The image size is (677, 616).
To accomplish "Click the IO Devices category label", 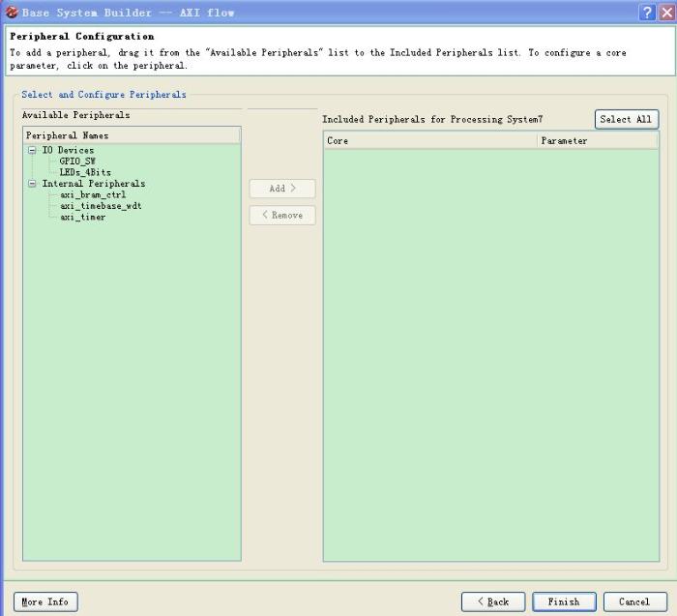I will [x=68, y=151].
